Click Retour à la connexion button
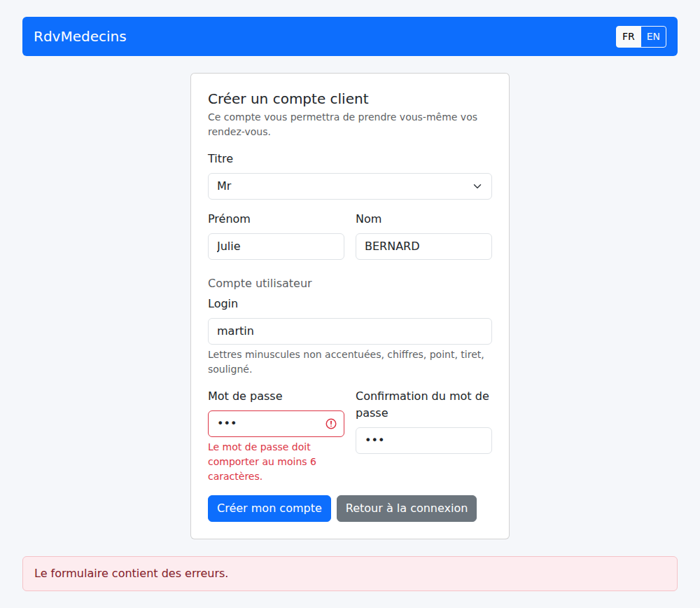 [406, 509]
